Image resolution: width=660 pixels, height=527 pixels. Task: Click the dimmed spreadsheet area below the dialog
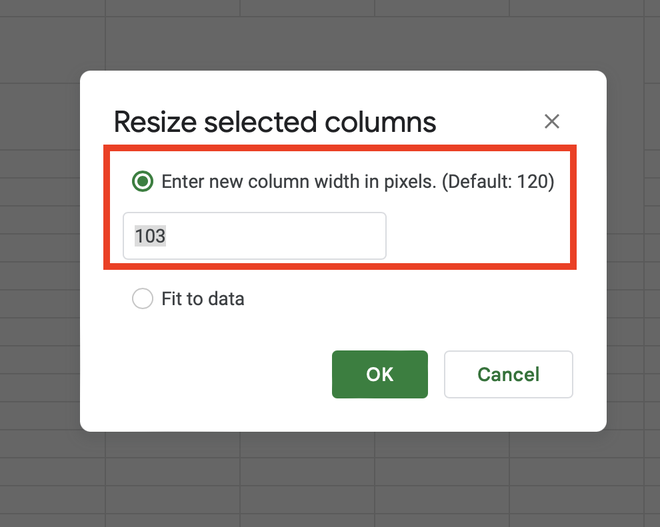(x=330, y=480)
